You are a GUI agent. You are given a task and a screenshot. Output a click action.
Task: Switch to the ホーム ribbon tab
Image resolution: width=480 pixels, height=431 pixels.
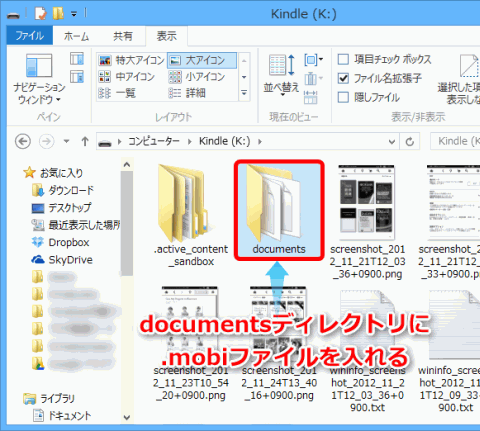76,36
